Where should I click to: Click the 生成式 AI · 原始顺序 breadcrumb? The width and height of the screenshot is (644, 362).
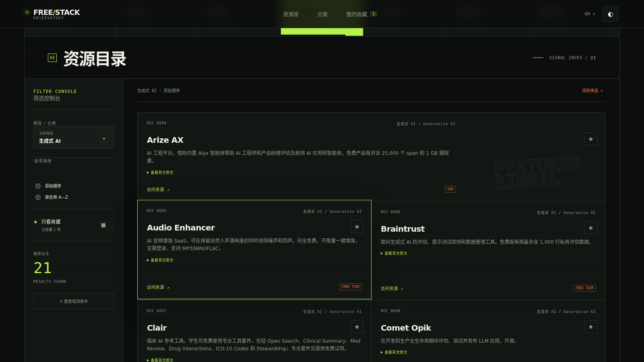tap(159, 91)
